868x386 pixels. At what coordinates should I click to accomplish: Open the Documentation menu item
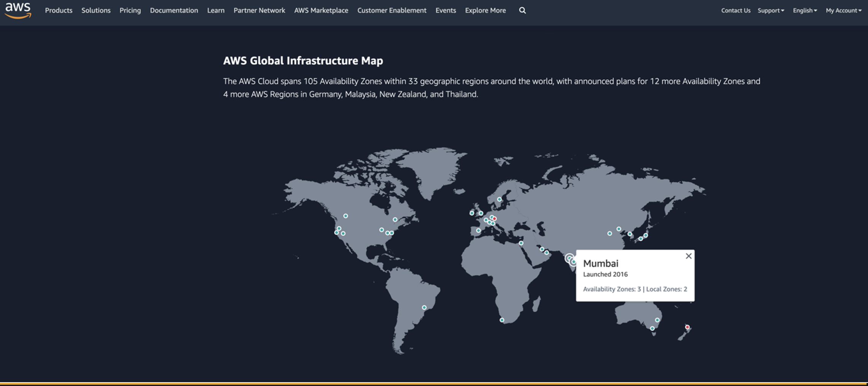pos(174,10)
